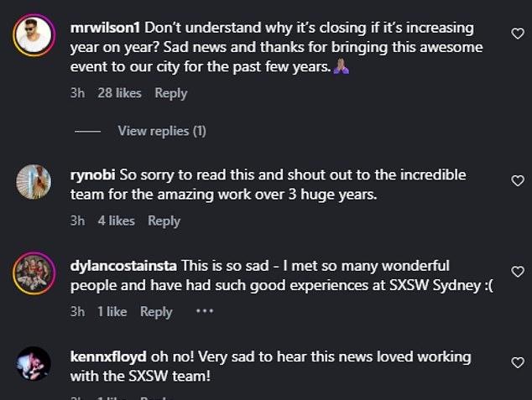
Task: View the 28 likes on mrwilson1's comment
Action: point(119,93)
